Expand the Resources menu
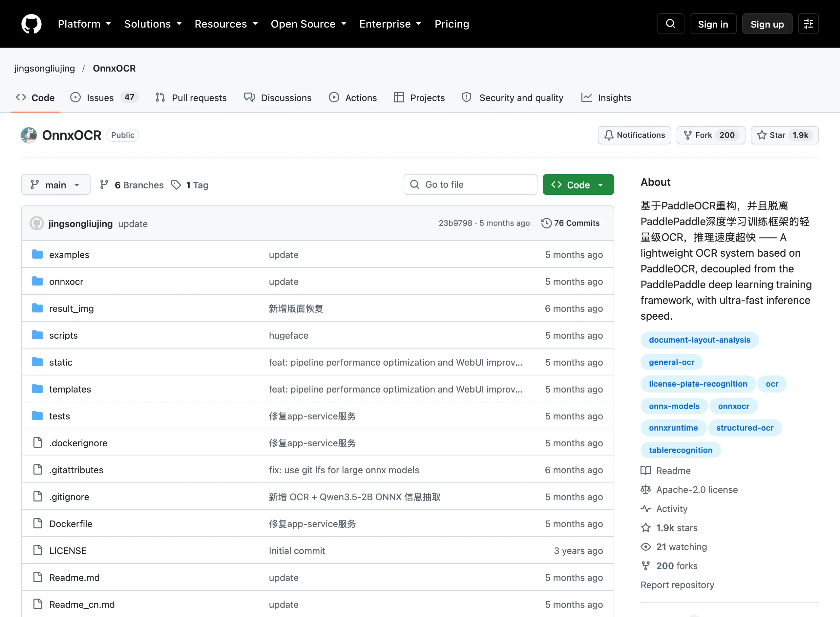The height and width of the screenshot is (617, 840). 226,24
